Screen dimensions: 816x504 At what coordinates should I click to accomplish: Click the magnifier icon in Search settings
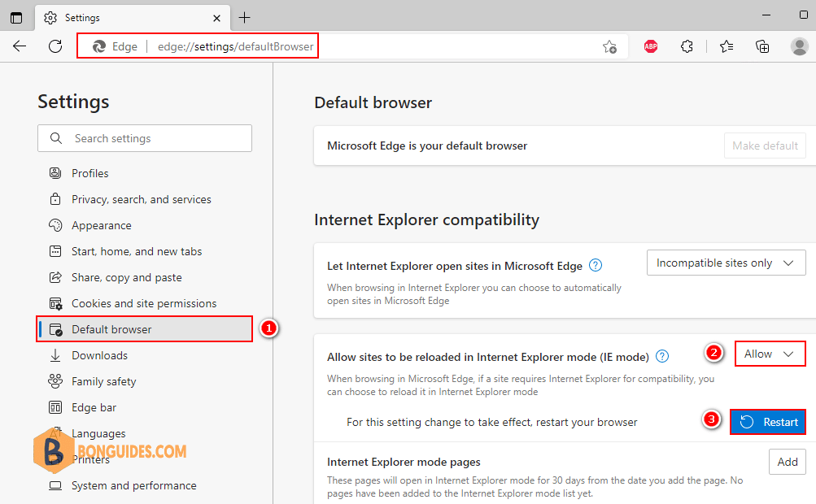[55, 138]
